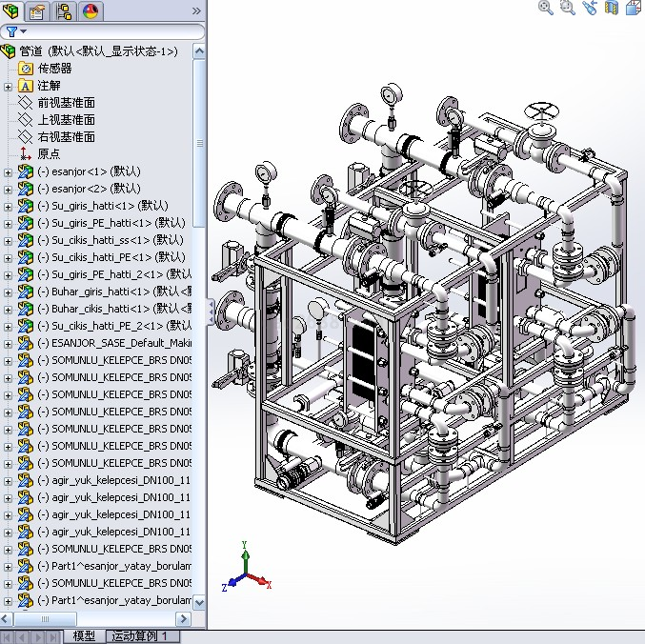The image size is (645, 644).
Task: Click the Previous View icon
Action: tap(590, 8)
